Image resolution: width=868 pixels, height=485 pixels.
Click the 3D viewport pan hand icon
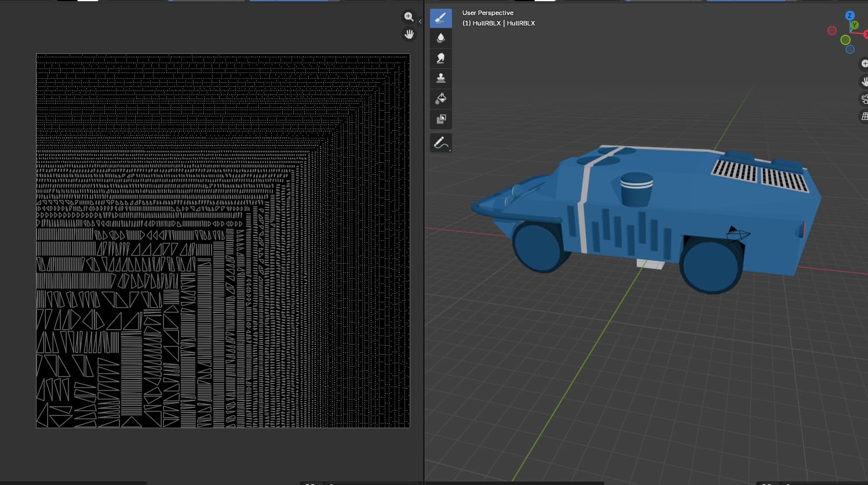tap(864, 81)
